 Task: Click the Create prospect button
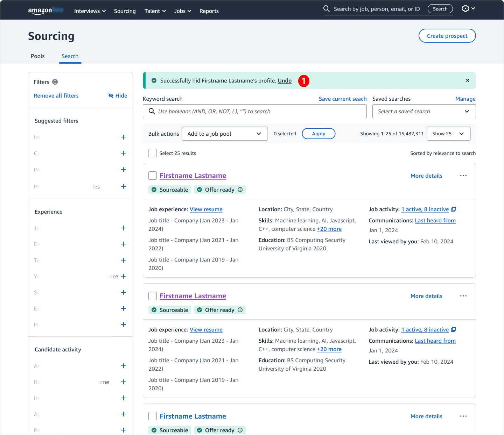[x=447, y=36]
